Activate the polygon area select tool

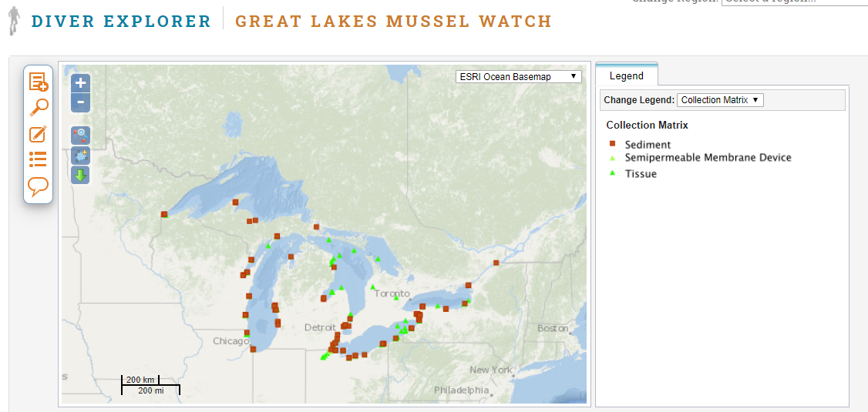81,156
